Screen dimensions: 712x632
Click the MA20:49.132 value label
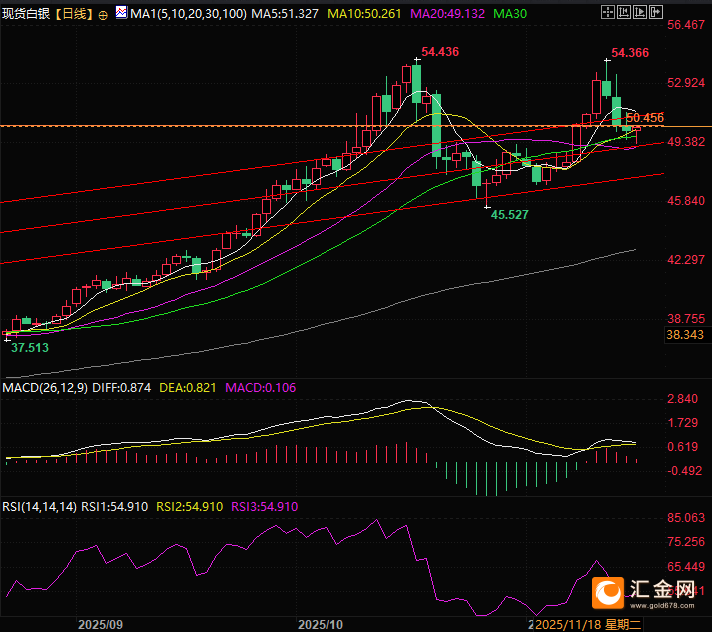pyautogui.click(x=447, y=14)
